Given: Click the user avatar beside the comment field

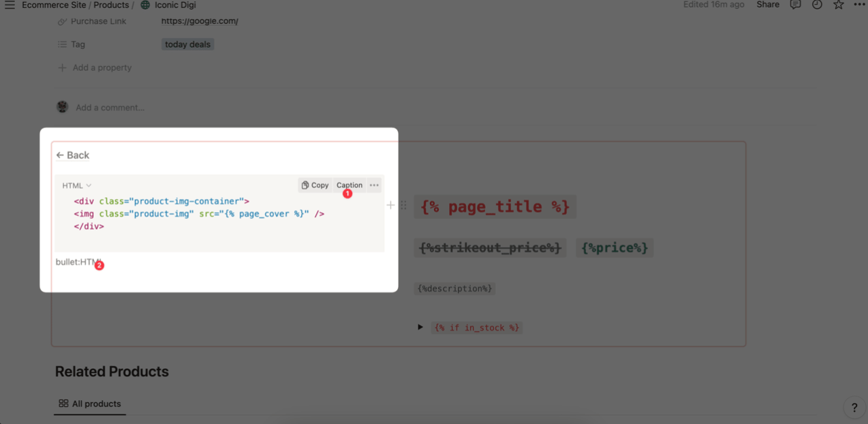Looking at the screenshot, I should 62,107.
